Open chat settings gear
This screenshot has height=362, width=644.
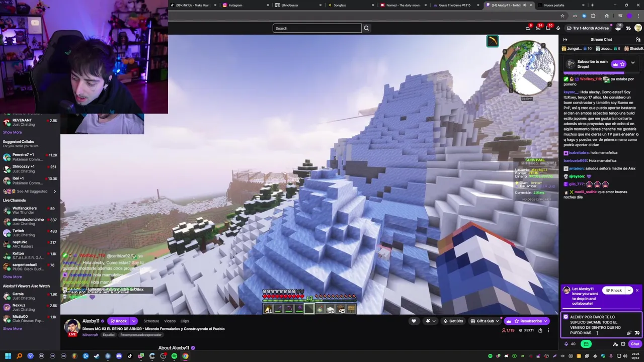[x=623, y=344]
